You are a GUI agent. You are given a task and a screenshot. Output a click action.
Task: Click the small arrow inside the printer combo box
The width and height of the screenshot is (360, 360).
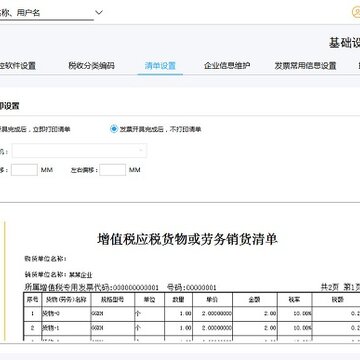pos(141,151)
